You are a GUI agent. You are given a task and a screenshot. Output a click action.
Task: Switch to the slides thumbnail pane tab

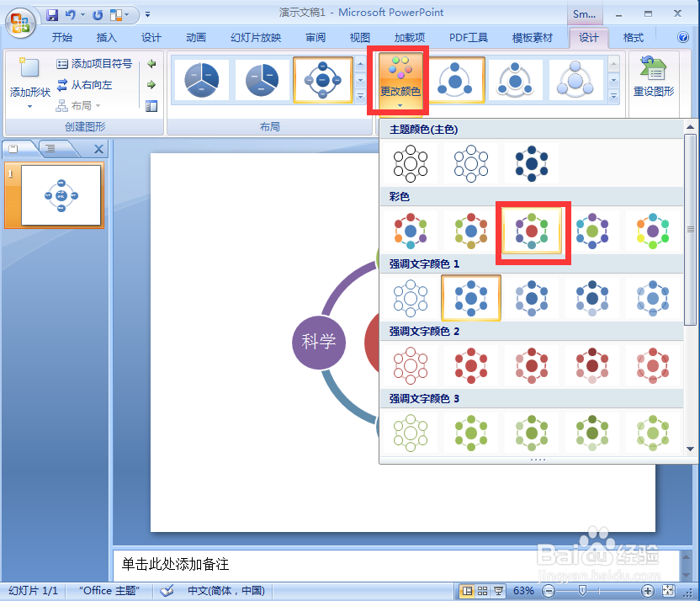tap(13, 149)
